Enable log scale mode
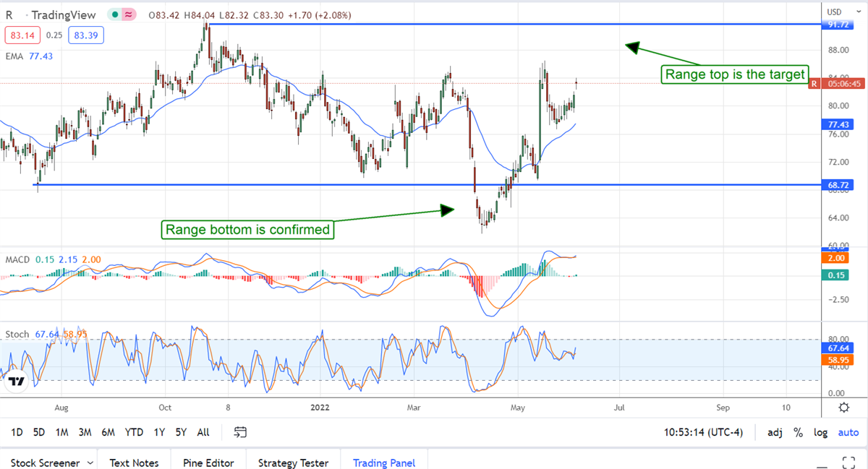The height and width of the screenshot is (469, 868). [x=820, y=432]
